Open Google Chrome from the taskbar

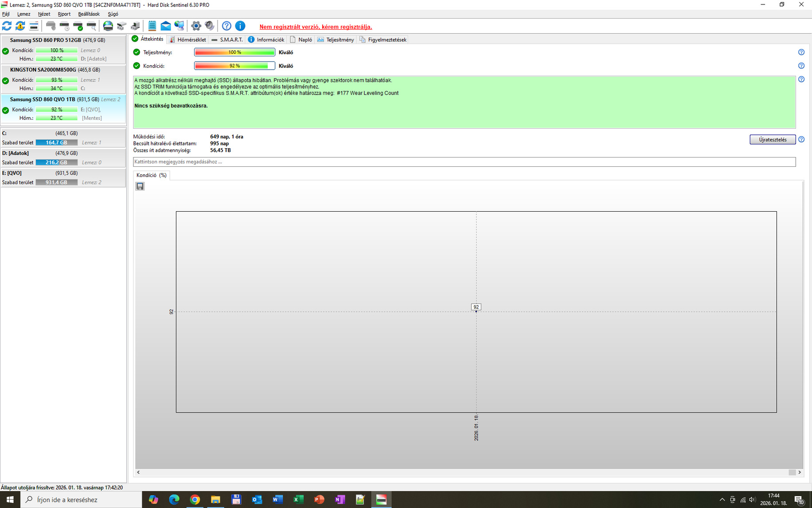tap(195, 500)
